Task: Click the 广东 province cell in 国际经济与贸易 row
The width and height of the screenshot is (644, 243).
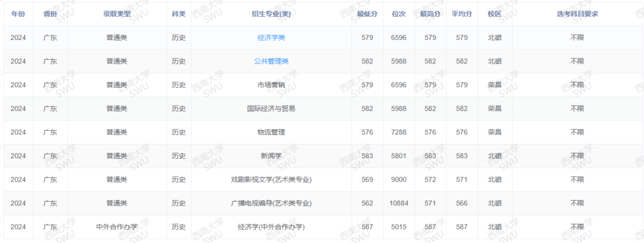Action: (x=50, y=109)
